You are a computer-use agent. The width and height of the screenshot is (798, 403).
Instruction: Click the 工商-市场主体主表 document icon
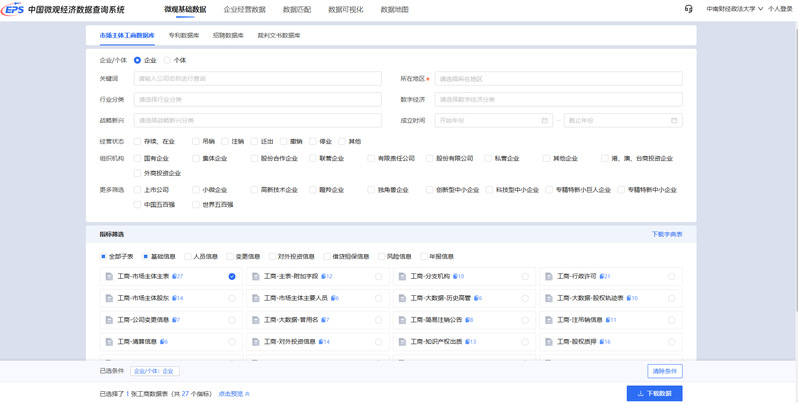(x=109, y=276)
